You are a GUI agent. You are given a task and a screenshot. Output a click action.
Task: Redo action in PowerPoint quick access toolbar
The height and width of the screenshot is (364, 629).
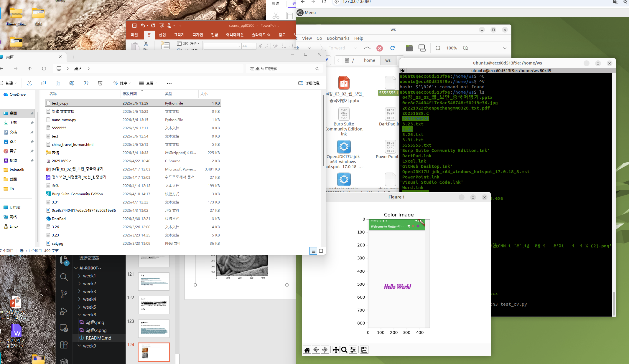click(x=153, y=26)
